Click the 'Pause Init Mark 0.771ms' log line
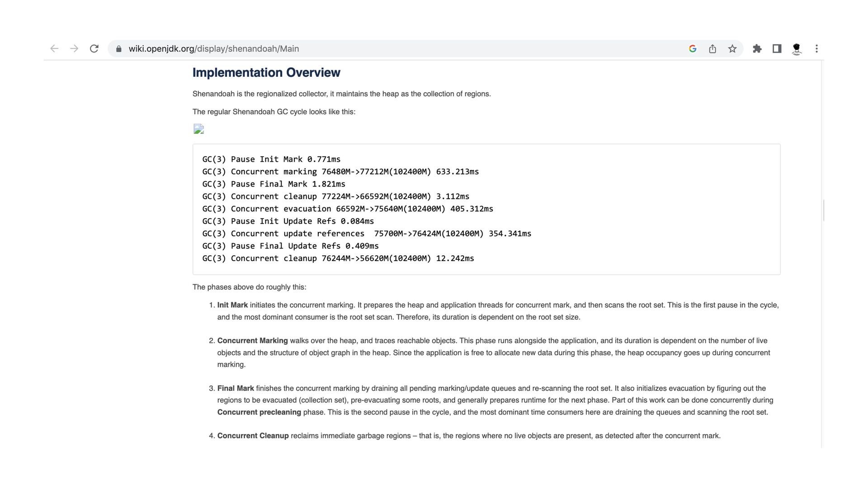Screen dimensions: 868x488 pyautogui.click(x=271, y=160)
